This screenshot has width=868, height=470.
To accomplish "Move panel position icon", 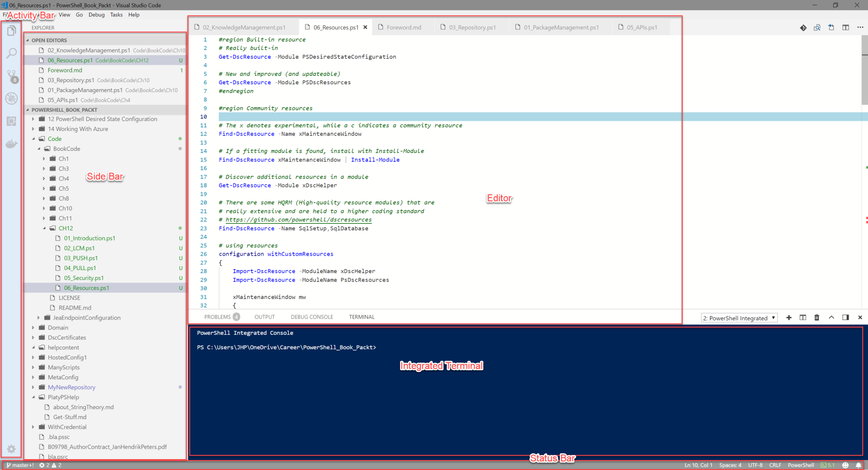I will (845, 317).
